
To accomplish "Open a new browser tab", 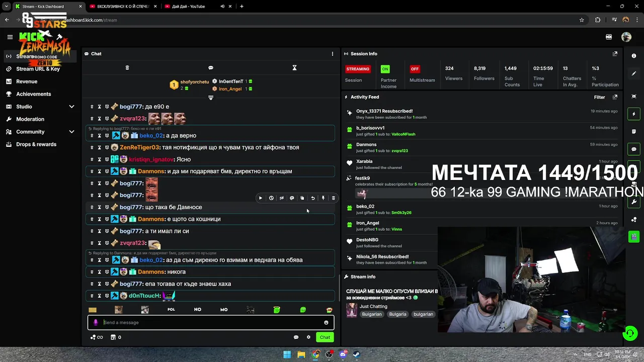I will 242,7.
